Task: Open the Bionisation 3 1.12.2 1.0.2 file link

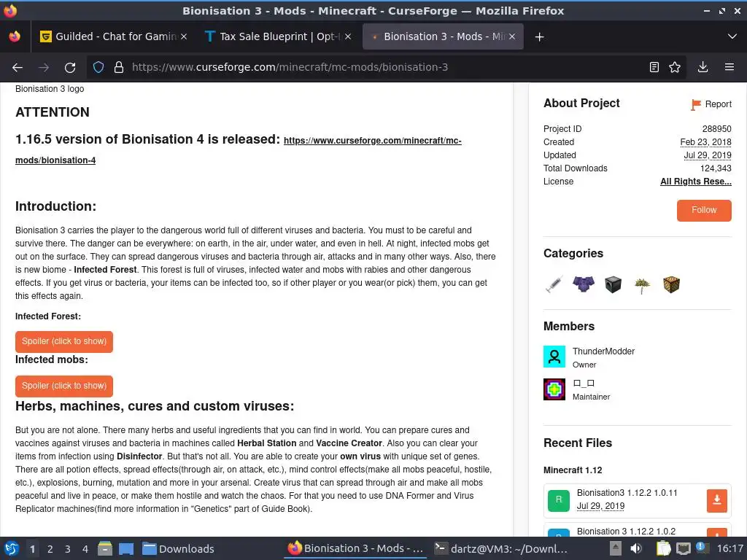Action: point(626,532)
